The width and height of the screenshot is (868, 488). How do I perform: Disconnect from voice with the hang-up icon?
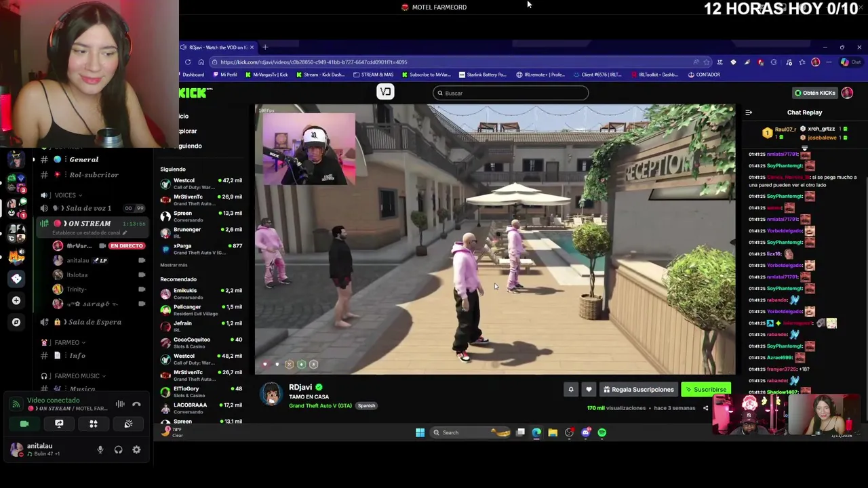(136, 404)
